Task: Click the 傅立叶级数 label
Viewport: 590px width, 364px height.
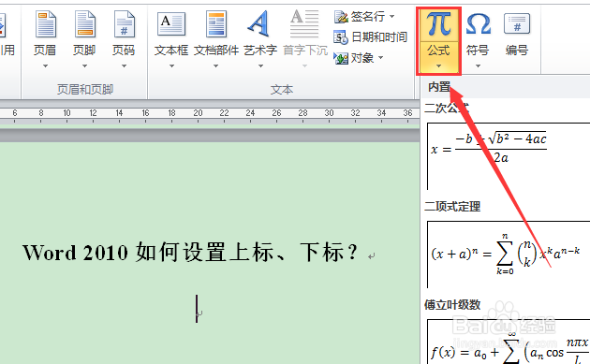Action: pyautogui.click(x=452, y=305)
